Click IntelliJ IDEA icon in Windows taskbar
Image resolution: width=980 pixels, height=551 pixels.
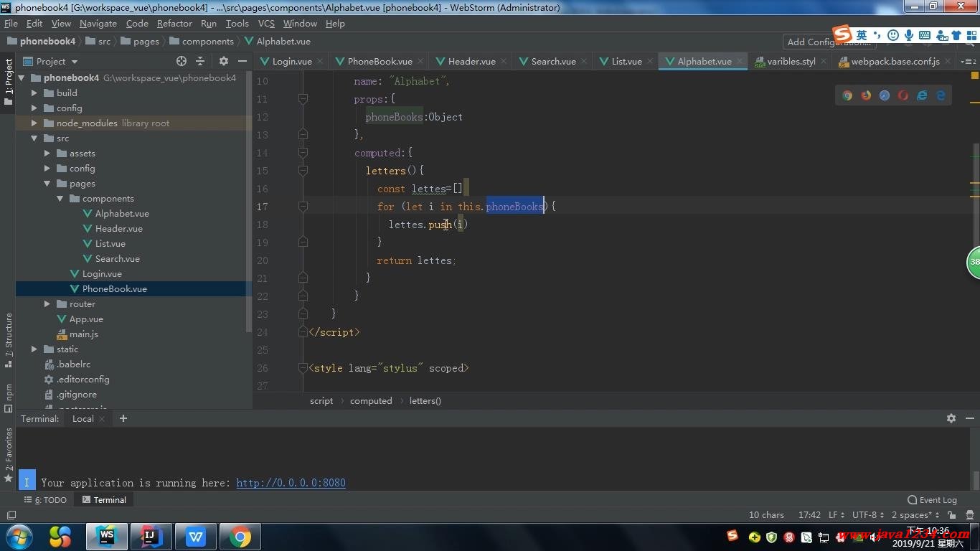pyautogui.click(x=151, y=536)
